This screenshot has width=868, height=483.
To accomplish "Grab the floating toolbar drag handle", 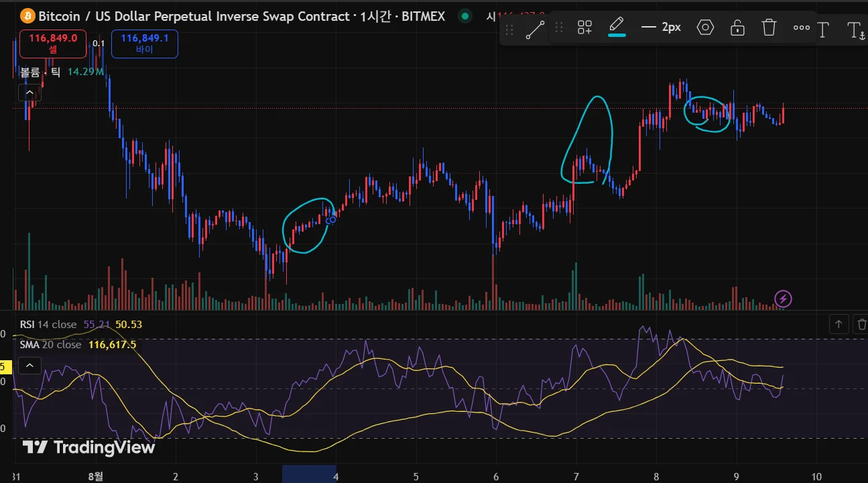I will tap(559, 28).
